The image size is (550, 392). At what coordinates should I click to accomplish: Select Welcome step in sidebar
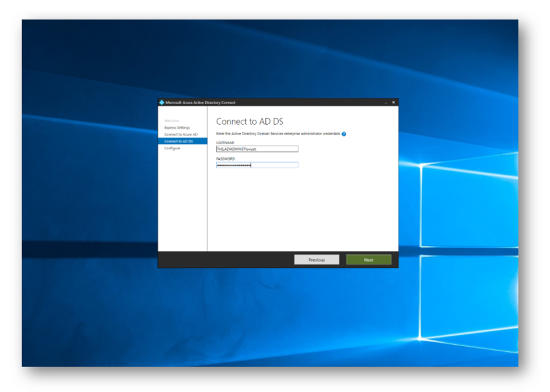point(171,120)
